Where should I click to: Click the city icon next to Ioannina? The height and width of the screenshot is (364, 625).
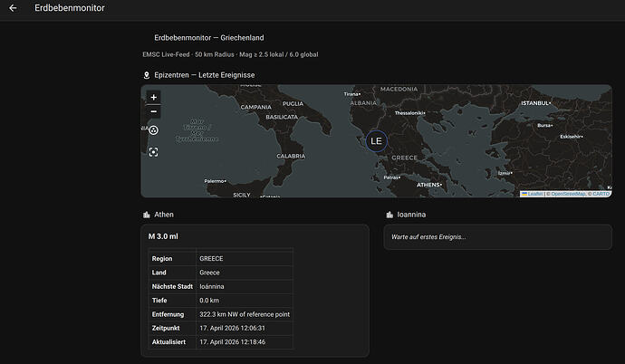389,215
